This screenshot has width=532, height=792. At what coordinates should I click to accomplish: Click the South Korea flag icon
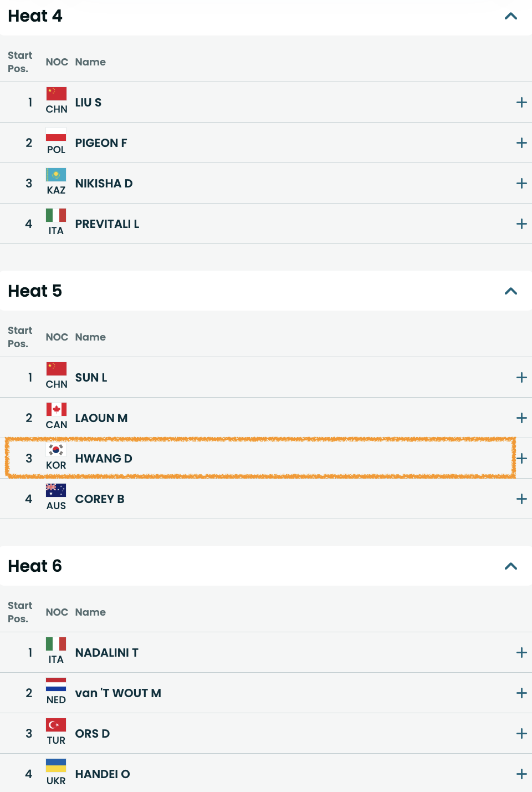click(56, 450)
